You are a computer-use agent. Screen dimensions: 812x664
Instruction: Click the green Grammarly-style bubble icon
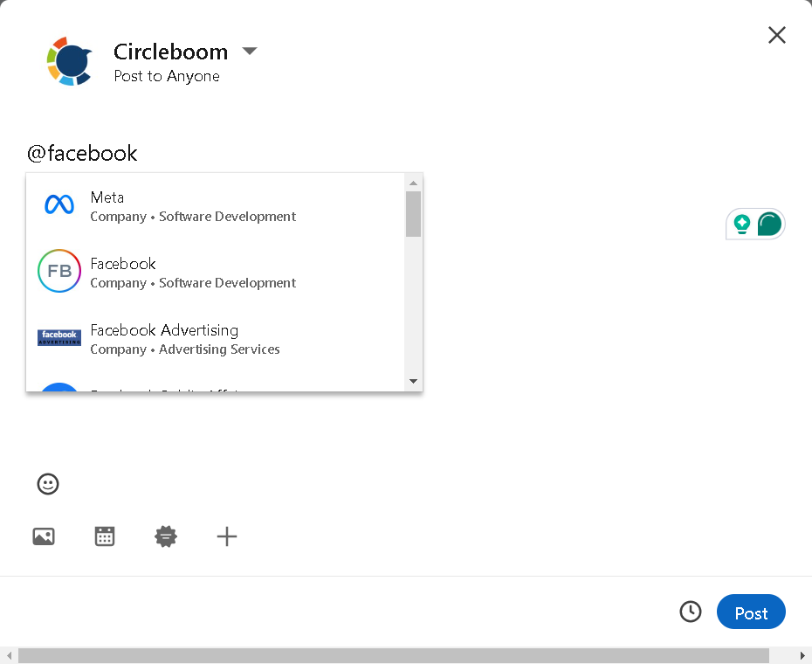[769, 224]
